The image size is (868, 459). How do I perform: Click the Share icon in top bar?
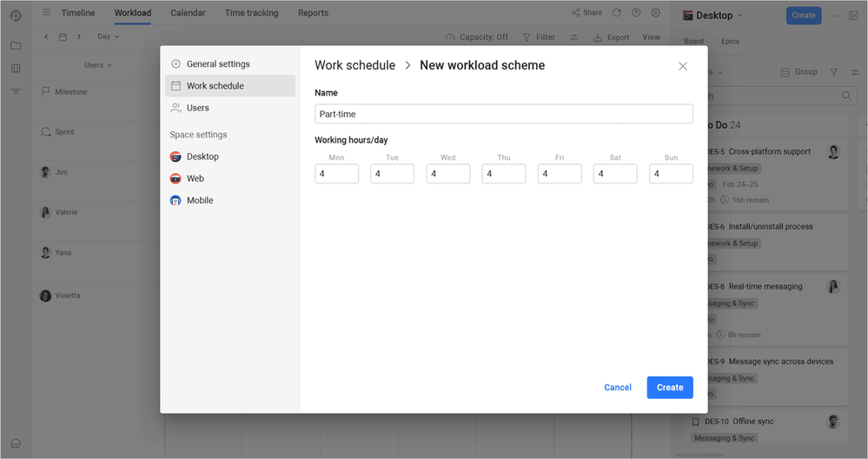pos(576,13)
